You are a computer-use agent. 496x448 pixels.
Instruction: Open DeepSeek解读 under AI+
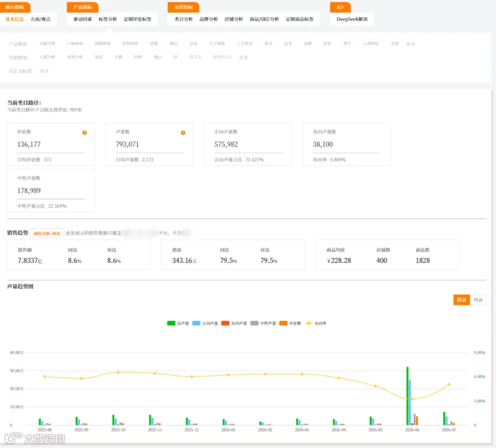click(352, 19)
